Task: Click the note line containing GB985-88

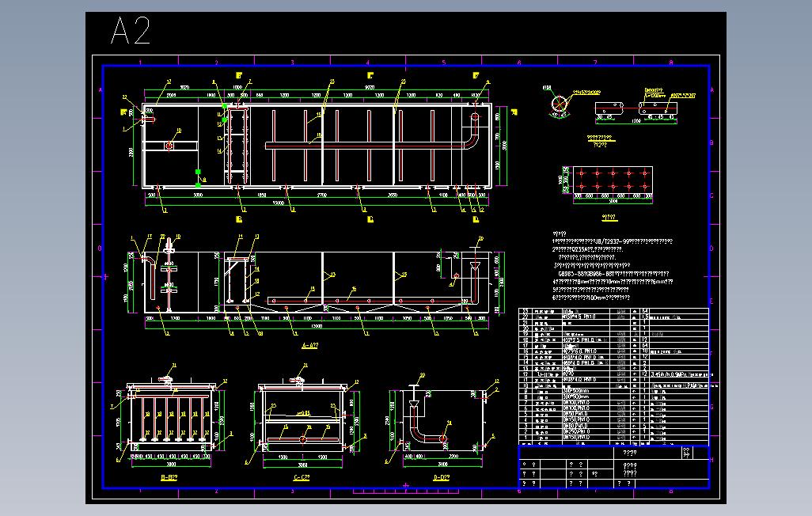Action: [x=613, y=274]
